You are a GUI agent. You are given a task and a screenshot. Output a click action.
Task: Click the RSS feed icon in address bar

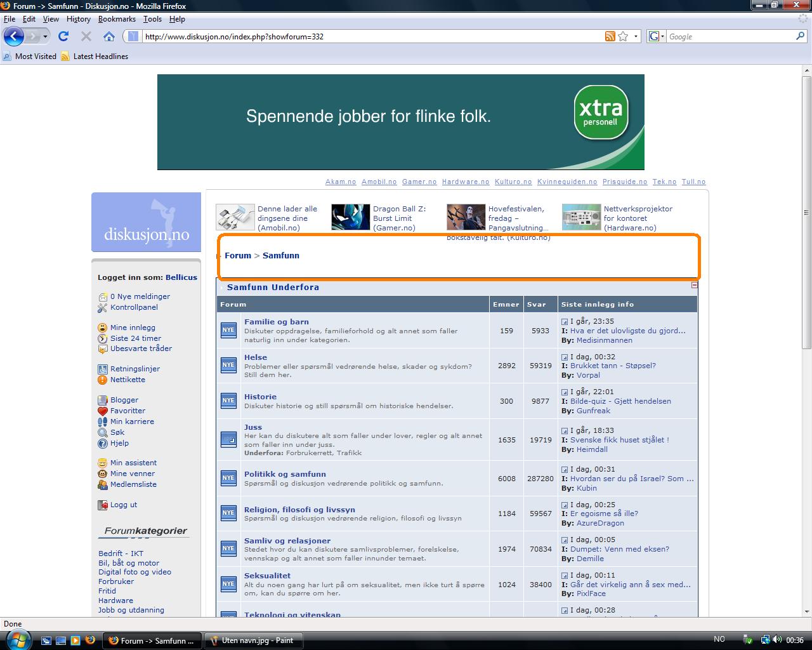[610, 36]
